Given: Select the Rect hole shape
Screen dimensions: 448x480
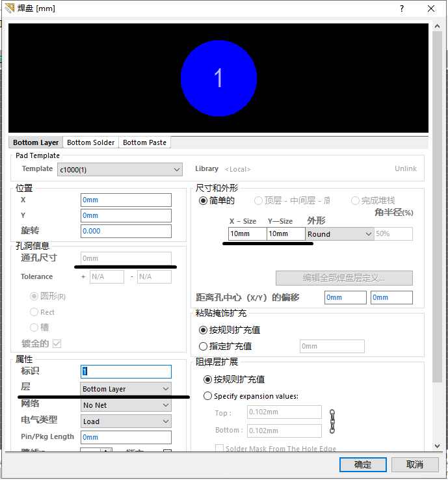Looking at the screenshot, I should pyautogui.click(x=42, y=312).
